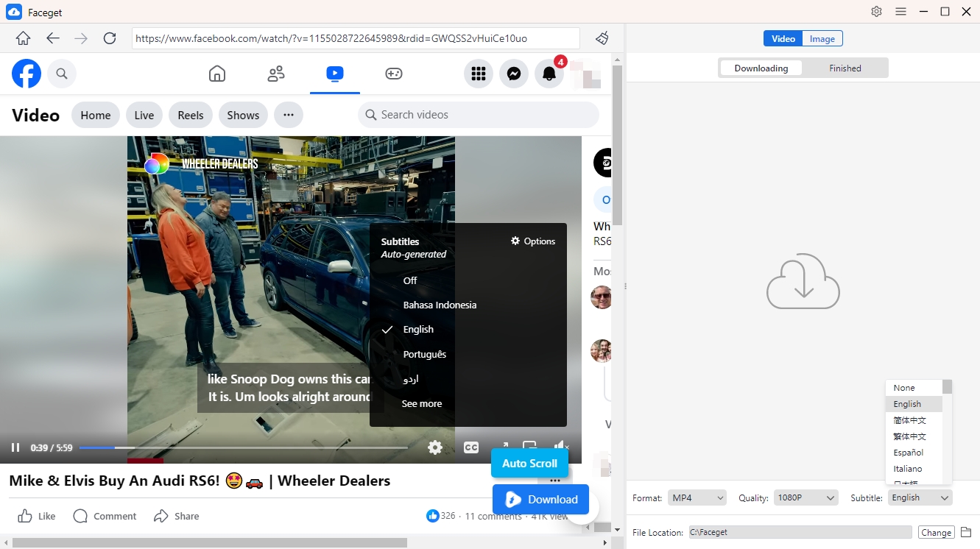Open Options in the Subtitles panel
Screen dimensions: 980x549
point(533,241)
